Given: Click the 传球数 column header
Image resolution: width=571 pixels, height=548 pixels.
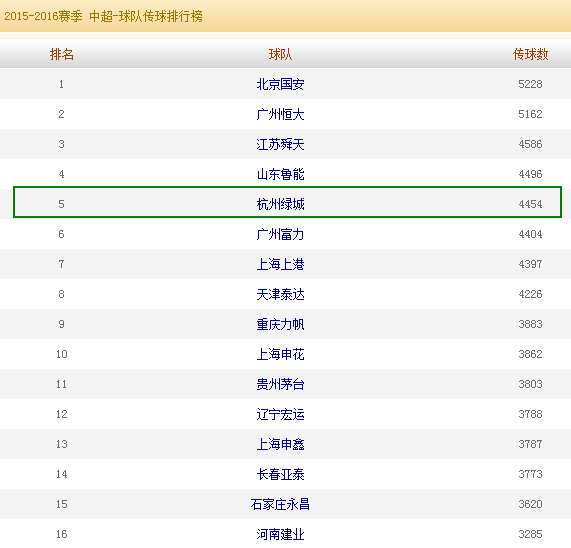Looking at the screenshot, I should [530, 54].
